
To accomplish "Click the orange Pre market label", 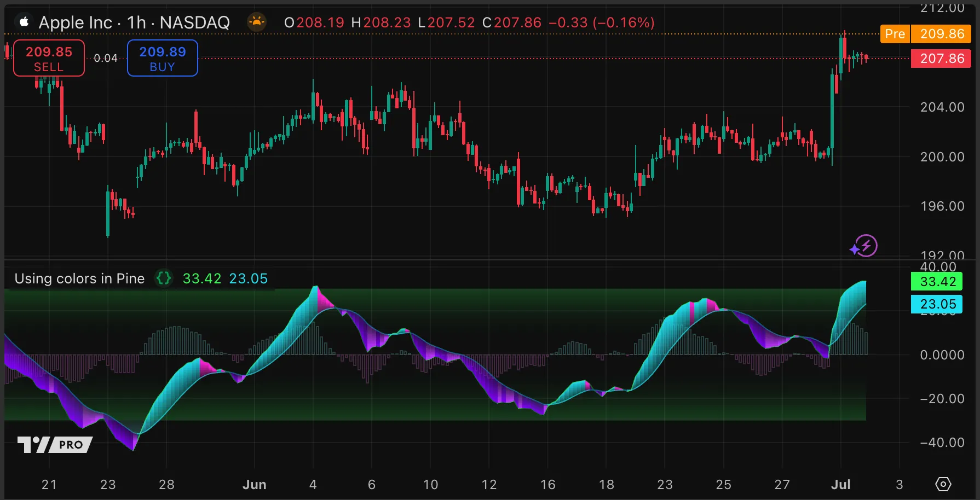I will tap(895, 34).
